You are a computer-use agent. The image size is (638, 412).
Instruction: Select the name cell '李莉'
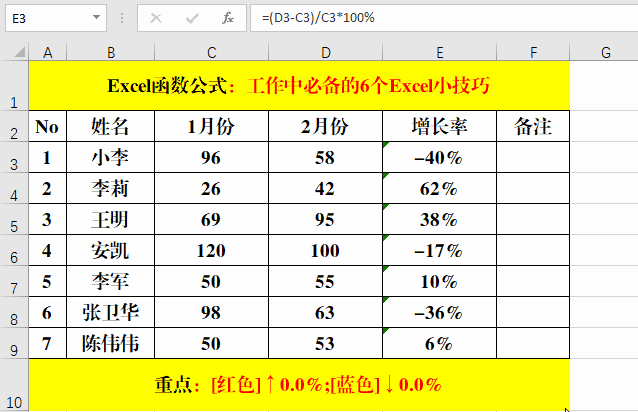[111, 188]
